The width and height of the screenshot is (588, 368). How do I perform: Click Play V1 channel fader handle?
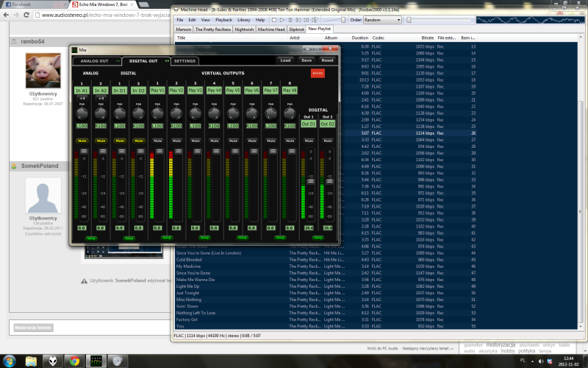coord(159,152)
